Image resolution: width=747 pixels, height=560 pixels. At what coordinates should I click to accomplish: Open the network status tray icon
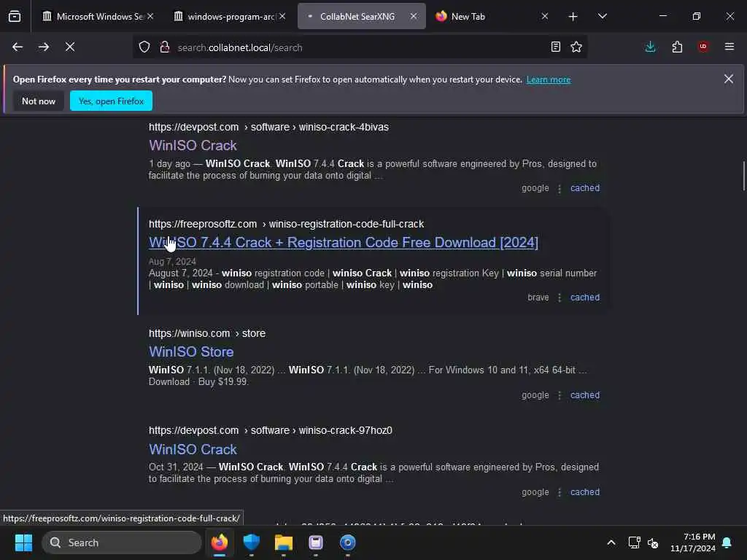(634, 542)
